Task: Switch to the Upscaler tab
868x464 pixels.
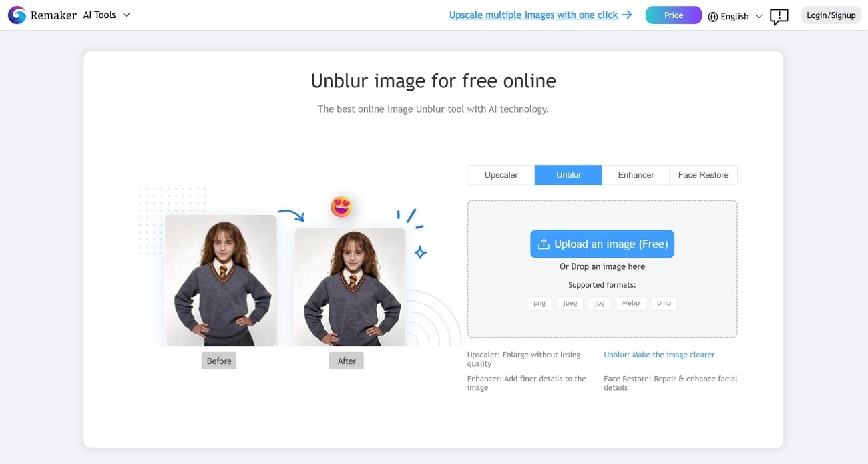Action: [501, 175]
